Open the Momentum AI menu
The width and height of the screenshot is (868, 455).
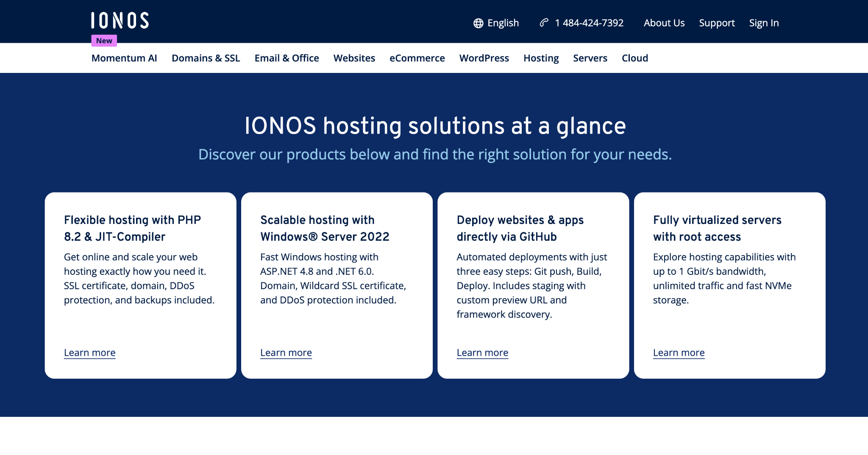coord(124,58)
